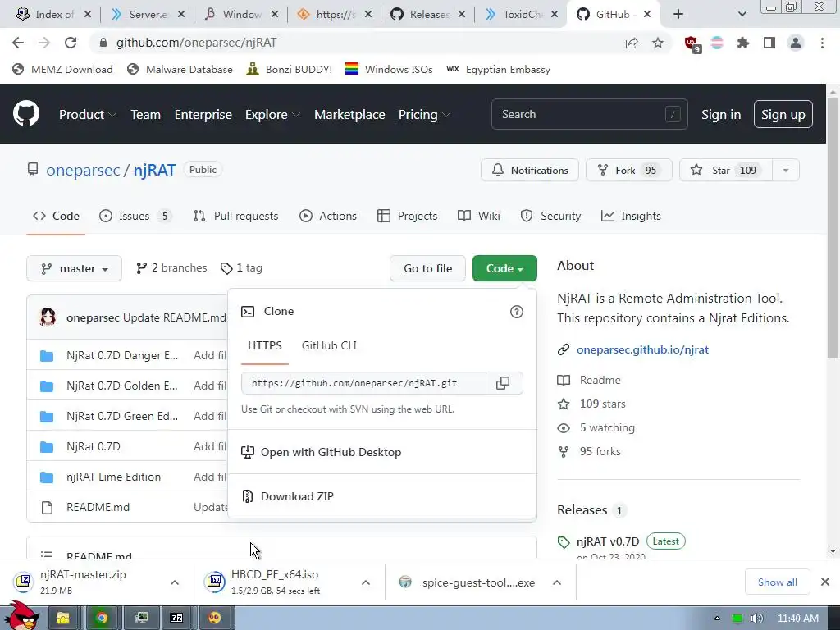Open the file explorer taskbar icon
Viewport: 840px width, 630px height.
(x=63, y=618)
